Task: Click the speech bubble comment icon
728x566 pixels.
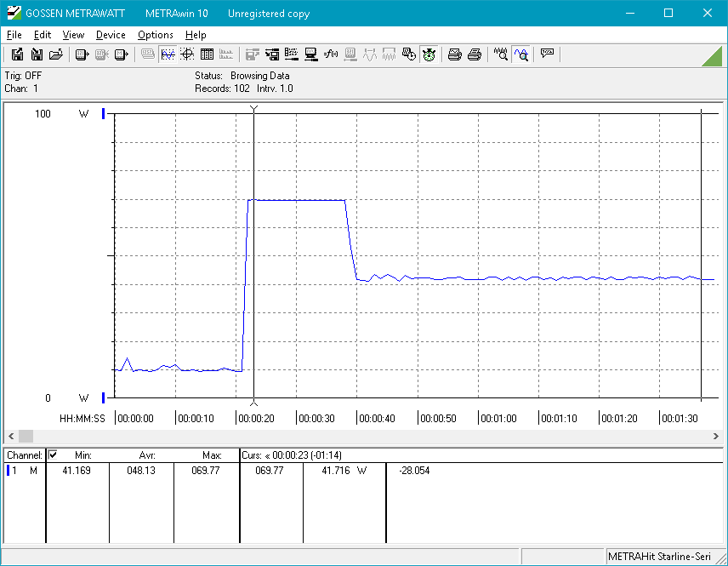Action: click(547, 54)
